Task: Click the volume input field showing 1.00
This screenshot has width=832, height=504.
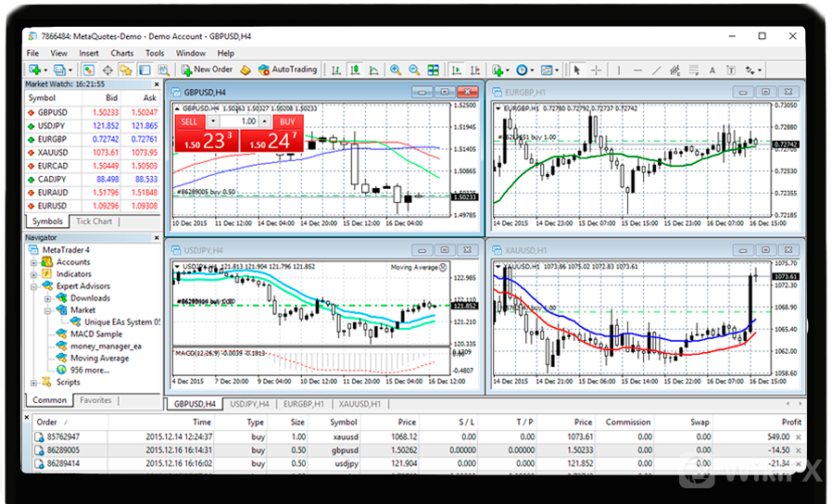Action: [x=246, y=121]
